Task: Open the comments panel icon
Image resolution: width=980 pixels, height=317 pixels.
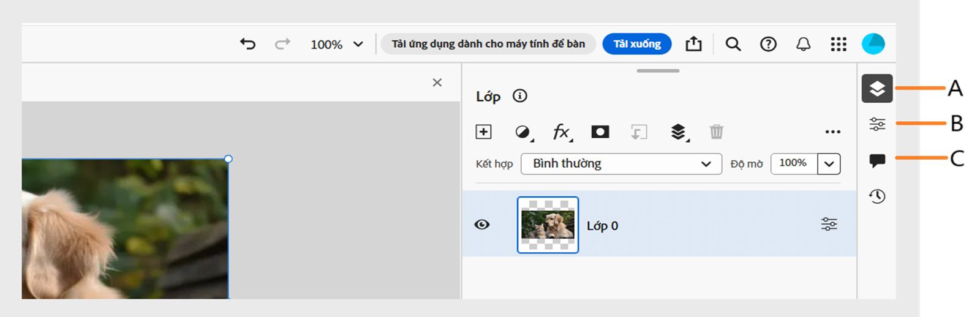Action: tap(877, 160)
